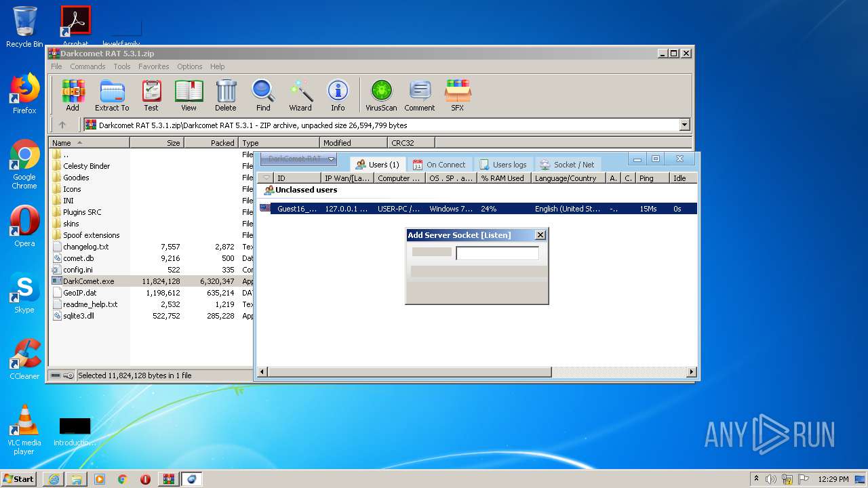Sort by the Name column header
Screen dimensions: 868x488
[89, 143]
